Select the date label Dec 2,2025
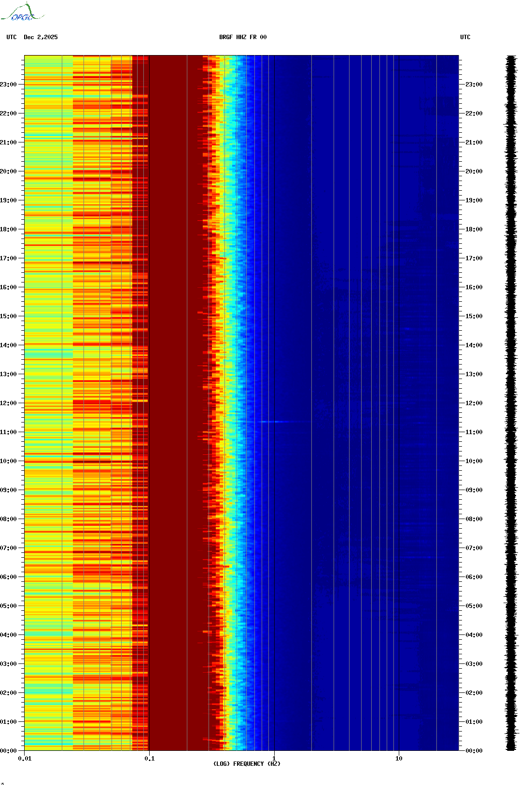This screenshot has height=789, width=532. pyautogui.click(x=41, y=37)
